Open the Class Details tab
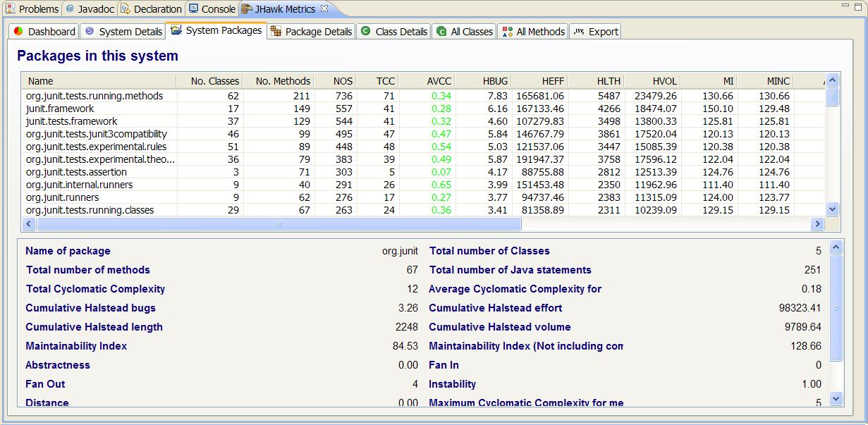868x425 pixels. [394, 32]
